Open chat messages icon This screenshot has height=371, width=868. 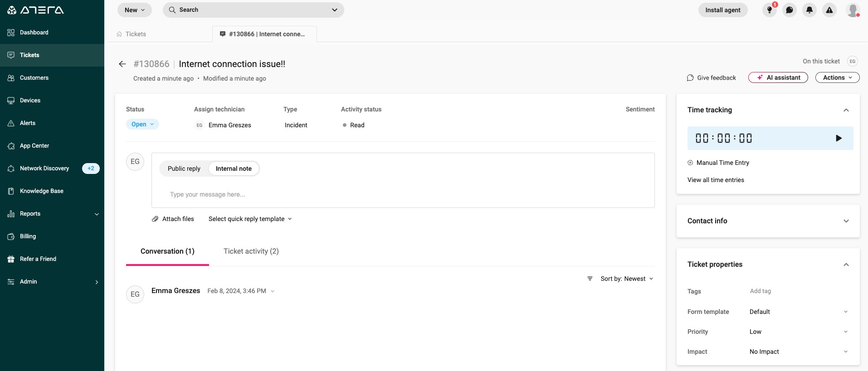coord(790,10)
